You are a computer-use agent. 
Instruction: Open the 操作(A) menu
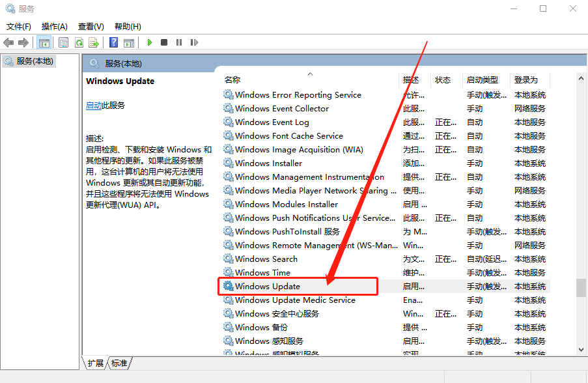(54, 26)
